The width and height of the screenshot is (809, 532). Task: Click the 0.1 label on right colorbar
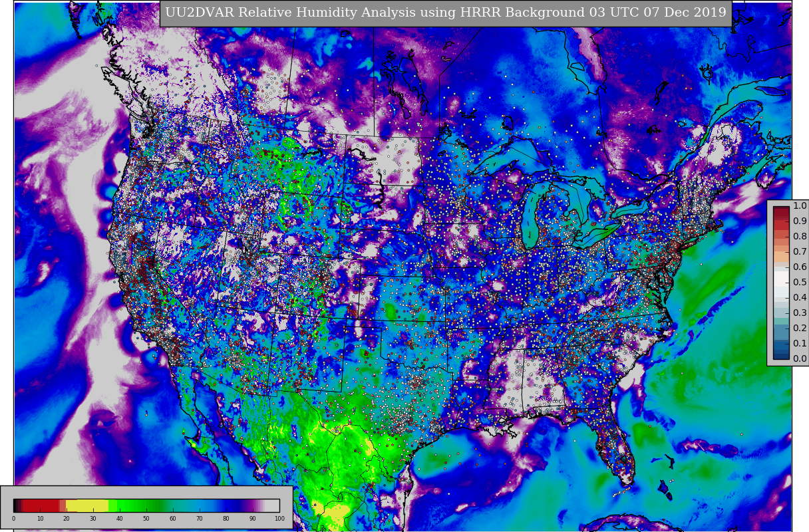click(x=800, y=344)
